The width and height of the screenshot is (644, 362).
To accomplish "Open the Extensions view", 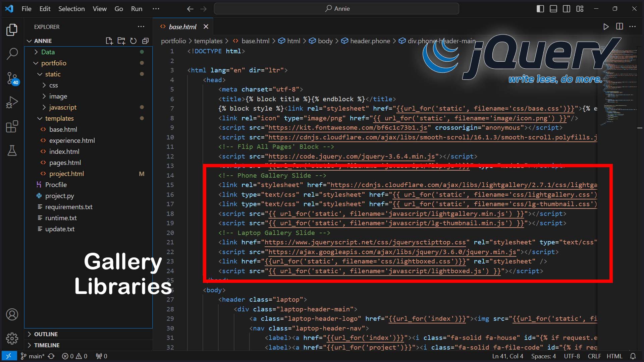I will tap(12, 126).
